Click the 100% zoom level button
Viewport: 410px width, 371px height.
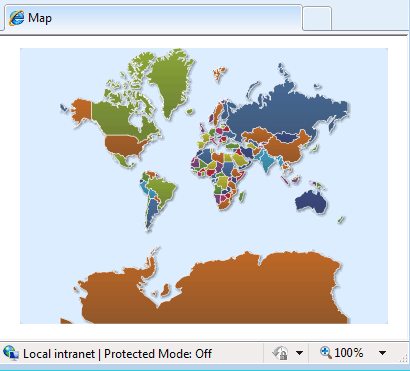tap(349, 353)
